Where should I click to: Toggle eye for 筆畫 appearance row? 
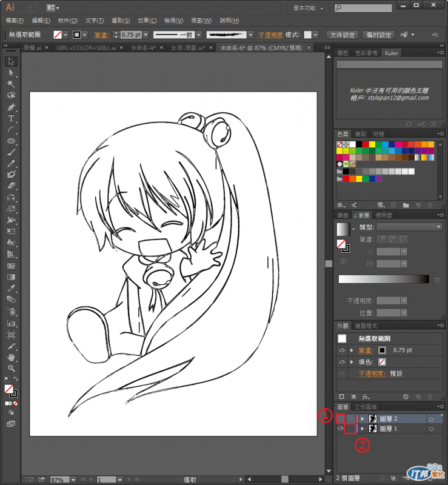[342, 350]
